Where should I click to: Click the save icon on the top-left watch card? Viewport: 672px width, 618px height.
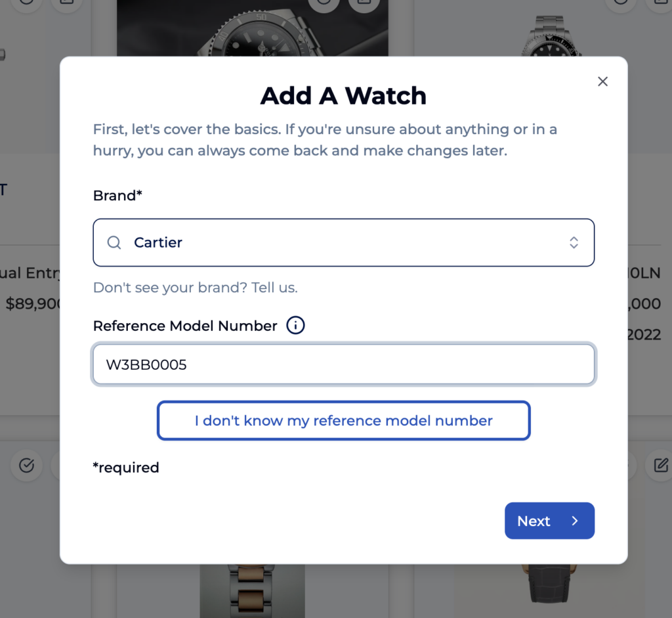pyautogui.click(x=68, y=3)
